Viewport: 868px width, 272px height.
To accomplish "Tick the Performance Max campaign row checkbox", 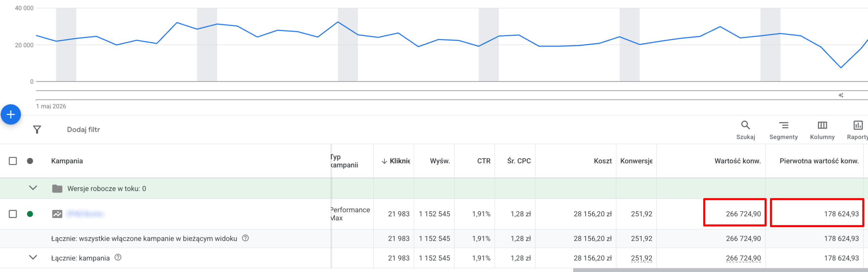I will point(13,214).
